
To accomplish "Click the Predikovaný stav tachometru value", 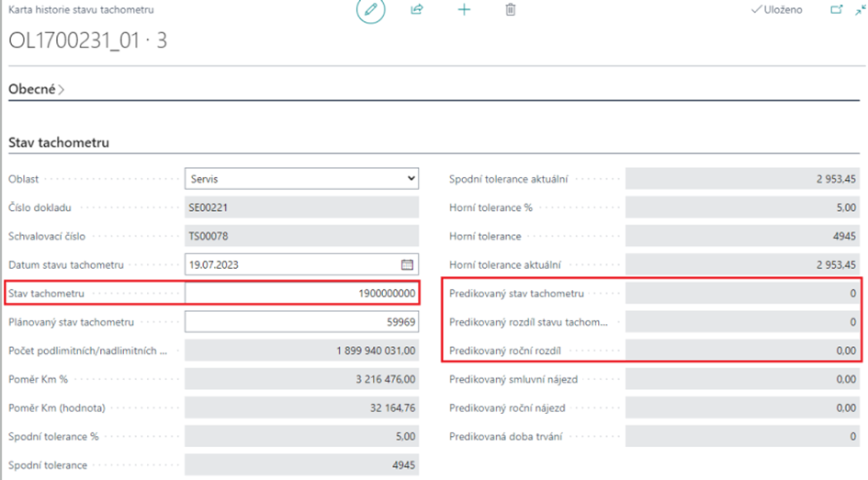I will 742,294.
